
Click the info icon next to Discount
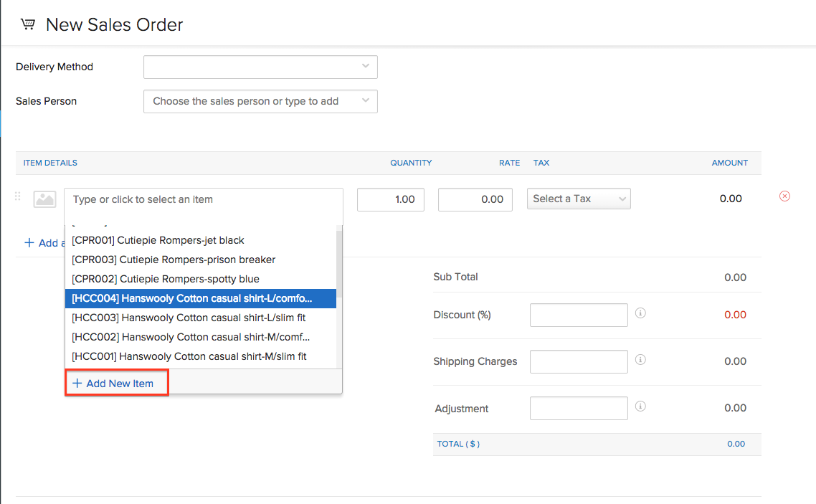click(640, 313)
